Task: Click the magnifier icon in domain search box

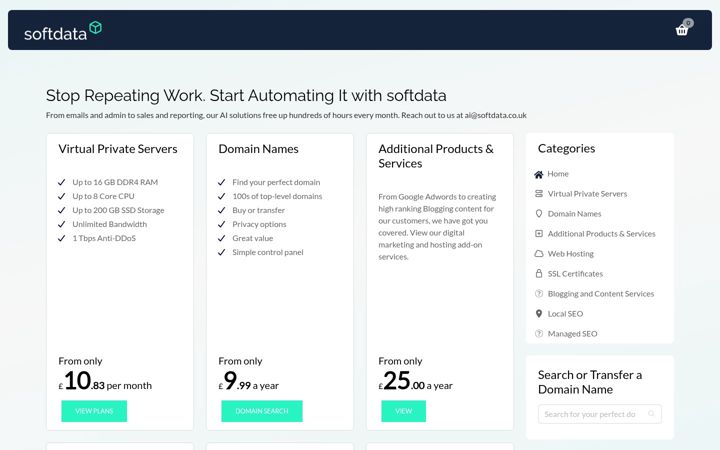Action: click(x=651, y=414)
